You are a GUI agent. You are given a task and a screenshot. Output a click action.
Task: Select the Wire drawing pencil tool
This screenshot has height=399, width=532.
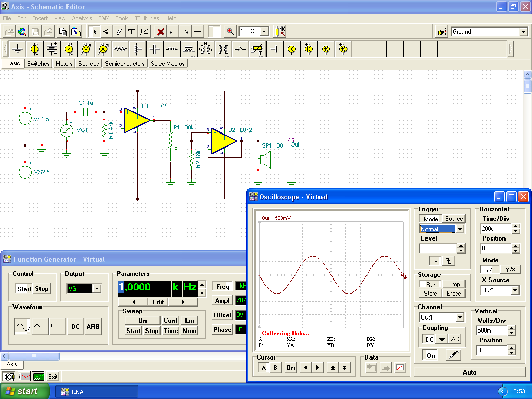tap(119, 32)
